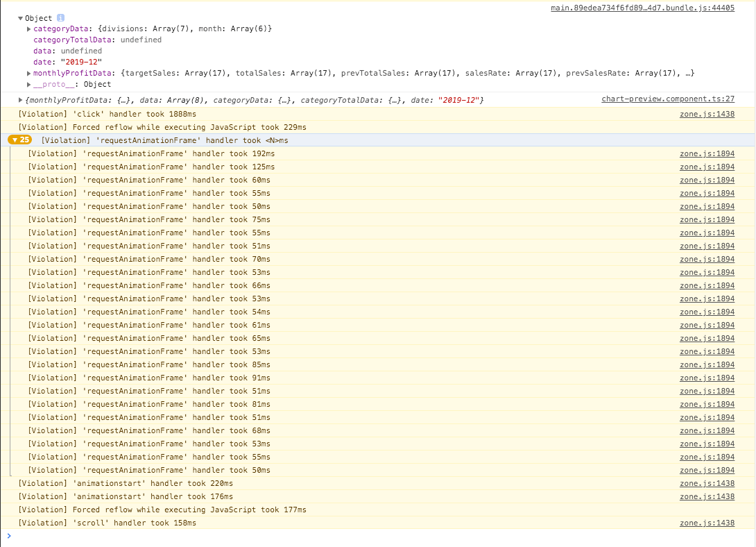The image size is (756, 547).
Task: Expand the monthlyProfitData log entry below Object
Action: (19, 99)
